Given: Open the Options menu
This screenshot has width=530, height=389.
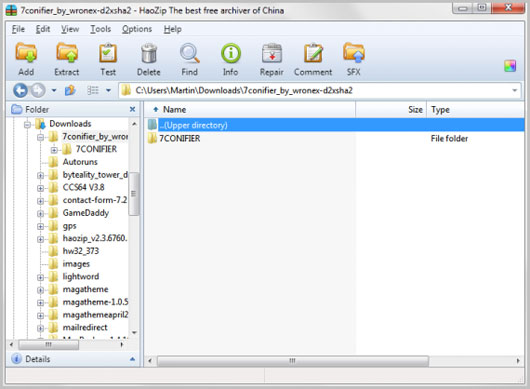Looking at the screenshot, I should (x=137, y=29).
